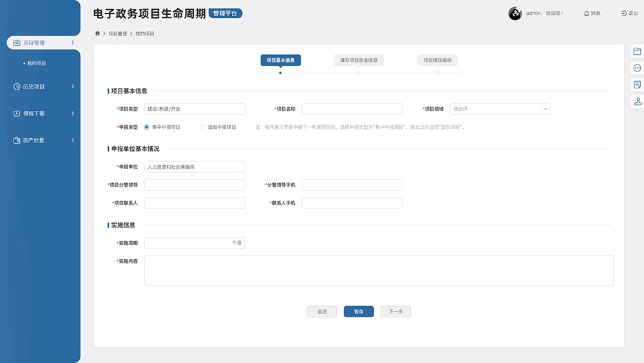This screenshot has width=644, height=363.
Task: Open the document note icon in right sidebar
Action: click(x=637, y=84)
